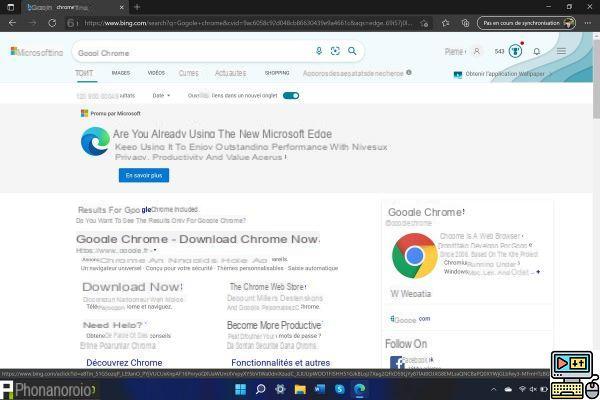Open Bing hamburger menu

point(561,51)
